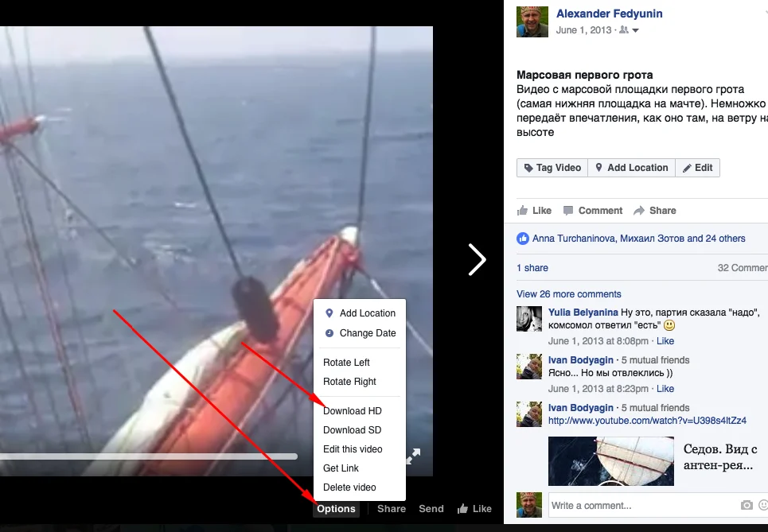Image resolution: width=768 pixels, height=532 pixels.
Task: Open Yulia Belyanina's avatar
Action: click(x=529, y=318)
